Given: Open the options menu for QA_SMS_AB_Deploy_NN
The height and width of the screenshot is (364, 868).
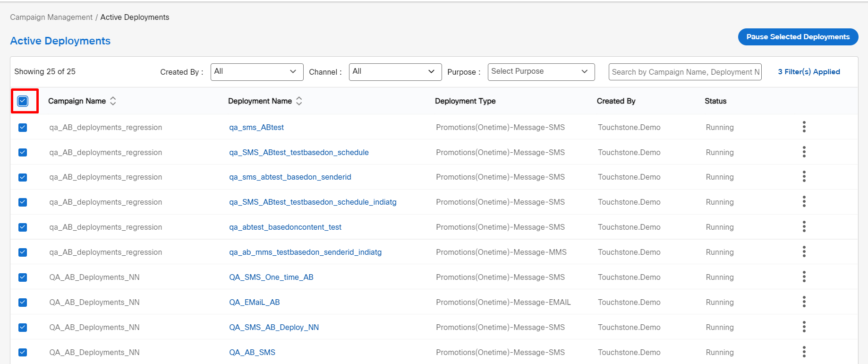Looking at the screenshot, I should (x=804, y=327).
